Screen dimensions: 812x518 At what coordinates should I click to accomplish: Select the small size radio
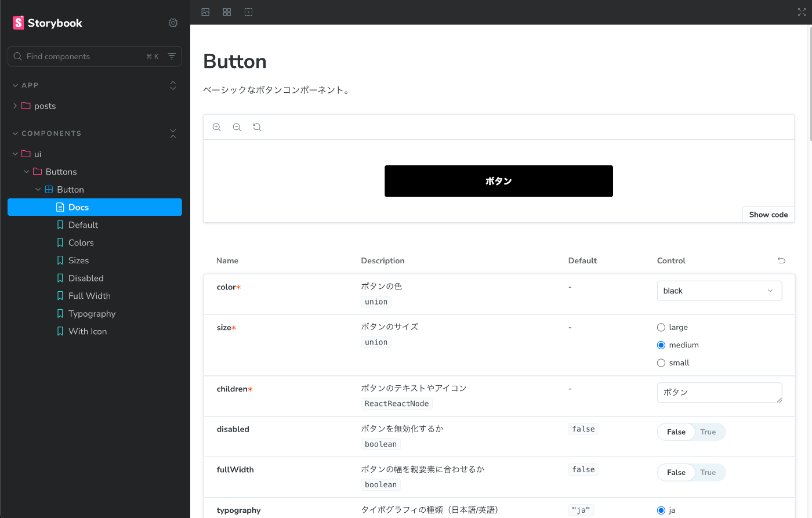tap(661, 363)
